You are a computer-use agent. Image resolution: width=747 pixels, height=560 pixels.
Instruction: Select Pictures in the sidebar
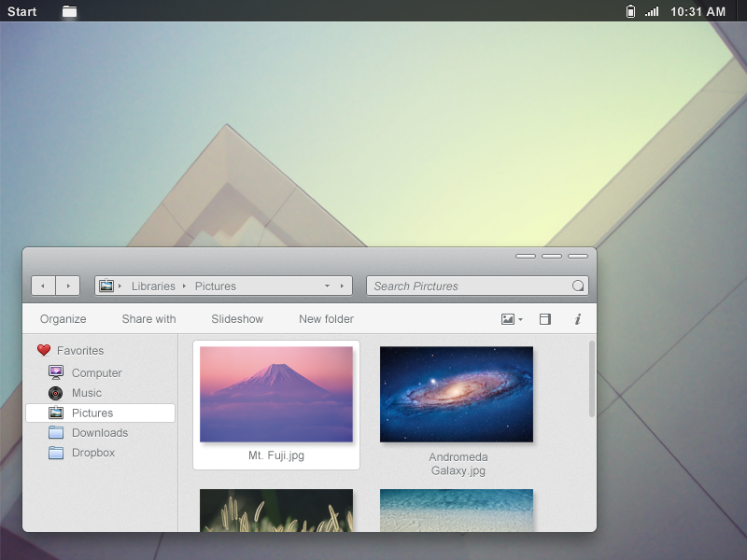tap(101, 413)
